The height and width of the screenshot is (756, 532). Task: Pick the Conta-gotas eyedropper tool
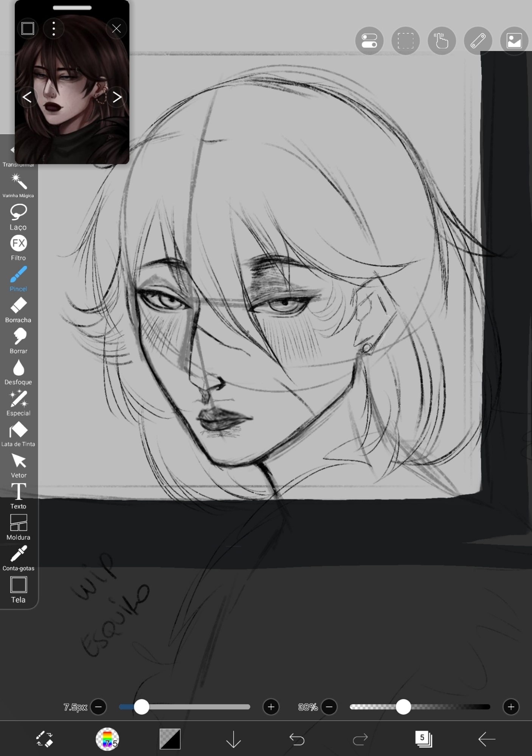tap(18, 558)
